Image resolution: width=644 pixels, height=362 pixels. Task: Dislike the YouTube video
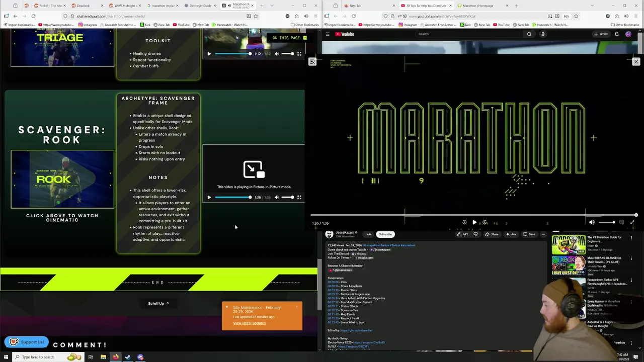tap(475, 234)
